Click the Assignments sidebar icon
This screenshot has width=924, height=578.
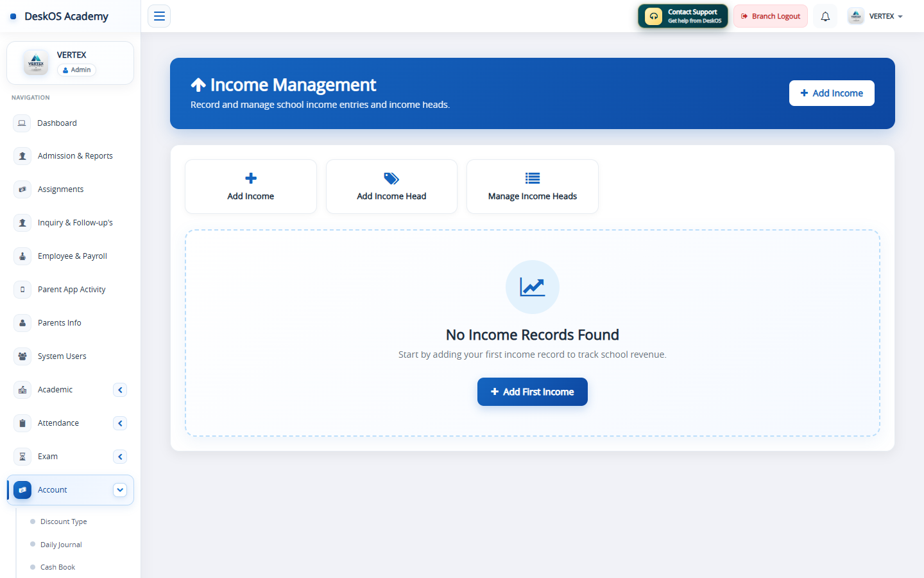tap(22, 189)
